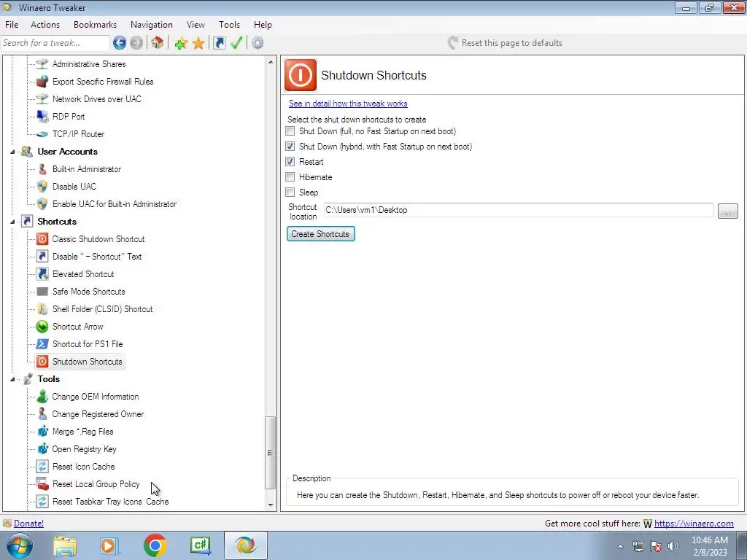Click the Reset Icon Cache icon
This screenshot has width=747, height=560.
click(x=42, y=466)
